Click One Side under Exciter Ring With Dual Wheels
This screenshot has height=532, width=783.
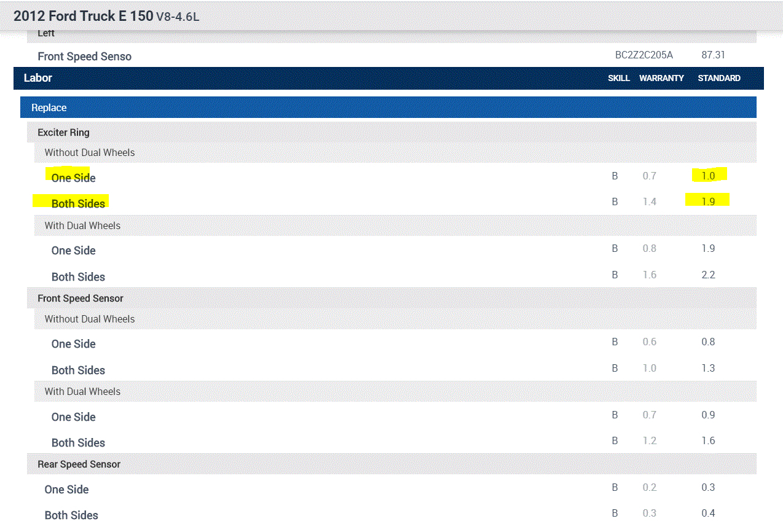pos(73,251)
